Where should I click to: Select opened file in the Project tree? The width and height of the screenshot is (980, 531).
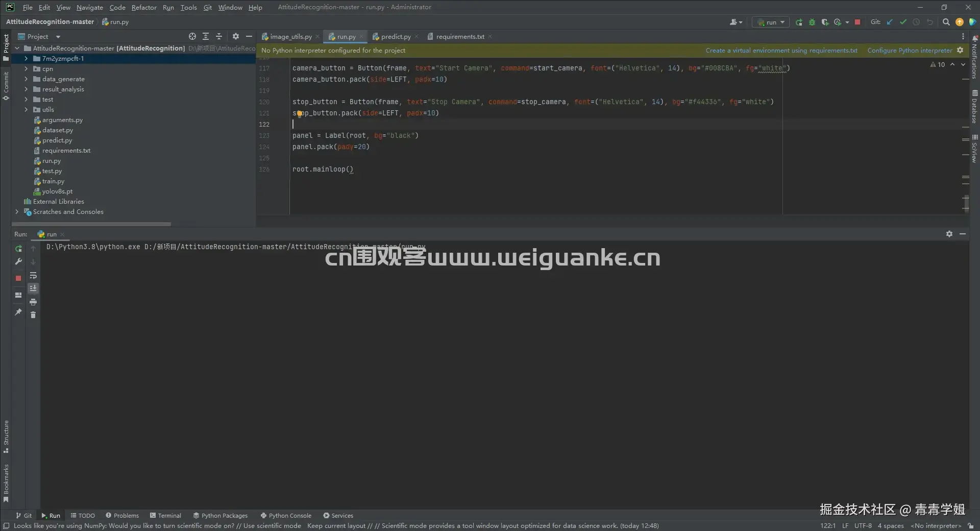pyautogui.click(x=192, y=36)
